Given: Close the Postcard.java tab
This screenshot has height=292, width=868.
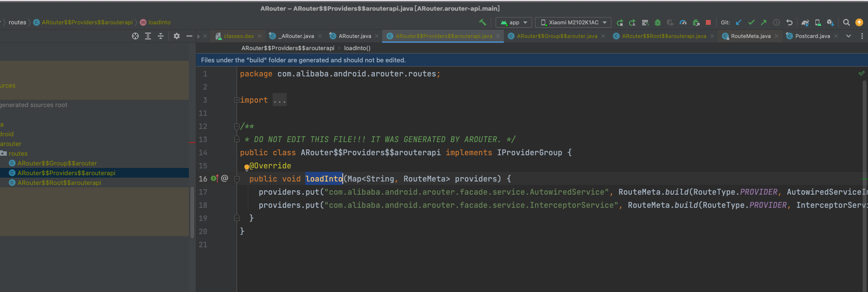Looking at the screenshot, I should (x=836, y=36).
